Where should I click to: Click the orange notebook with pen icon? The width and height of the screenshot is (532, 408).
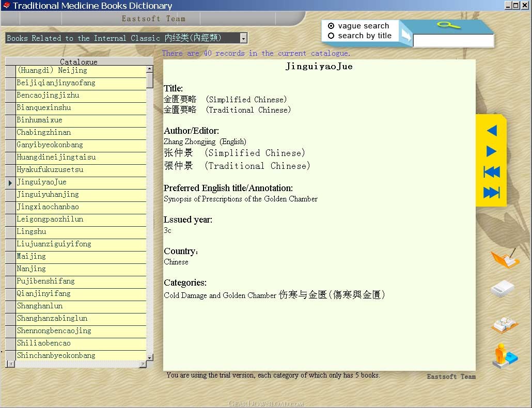pyautogui.click(x=504, y=258)
